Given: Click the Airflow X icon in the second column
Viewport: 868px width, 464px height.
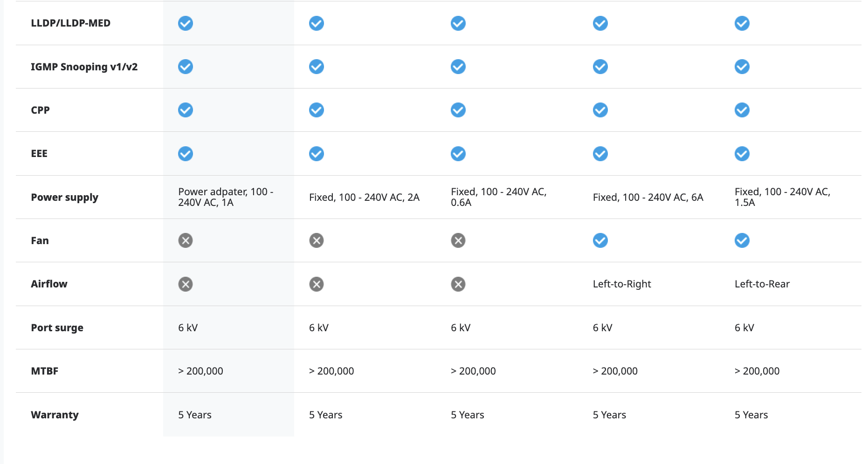Looking at the screenshot, I should (x=316, y=284).
